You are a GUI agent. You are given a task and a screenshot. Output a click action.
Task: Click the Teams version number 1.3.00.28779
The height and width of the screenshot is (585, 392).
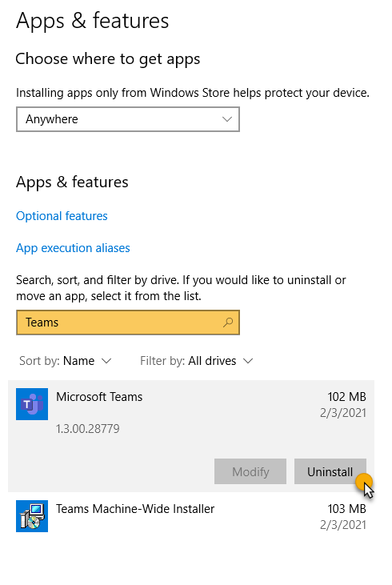88,429
